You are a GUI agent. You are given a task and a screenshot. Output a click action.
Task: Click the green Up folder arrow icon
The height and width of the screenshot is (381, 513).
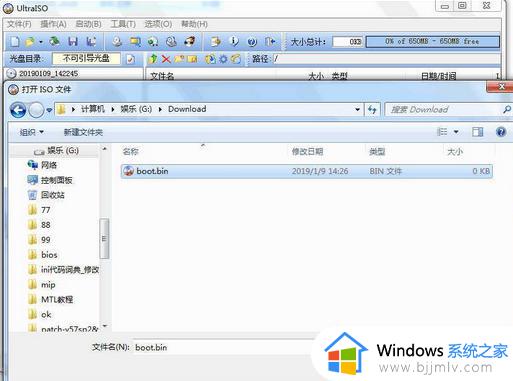tap(153, 59)
